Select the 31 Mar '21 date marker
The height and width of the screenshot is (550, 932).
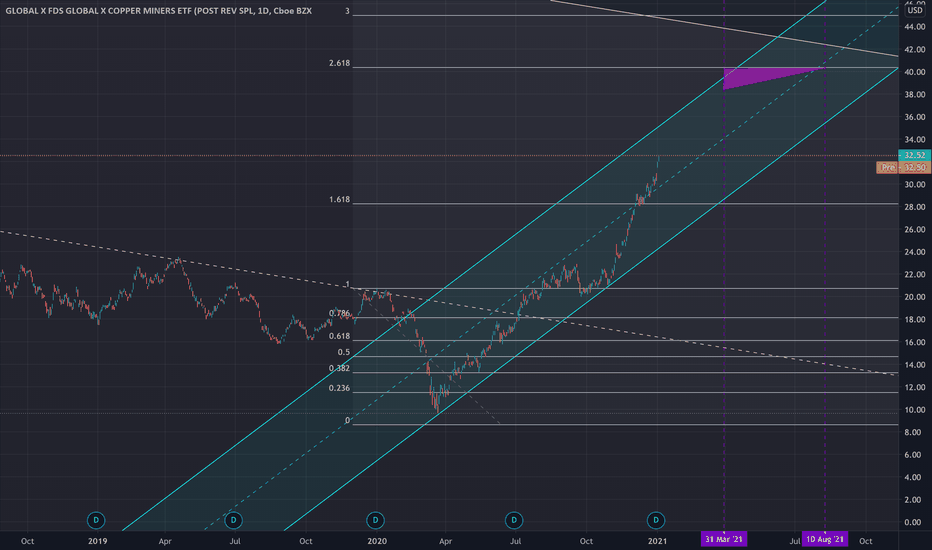(723, 539)
